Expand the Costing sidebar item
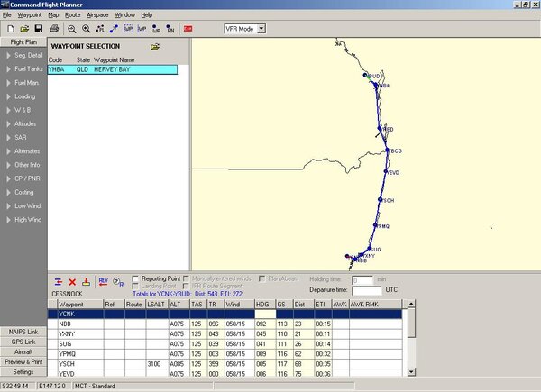 23,192
